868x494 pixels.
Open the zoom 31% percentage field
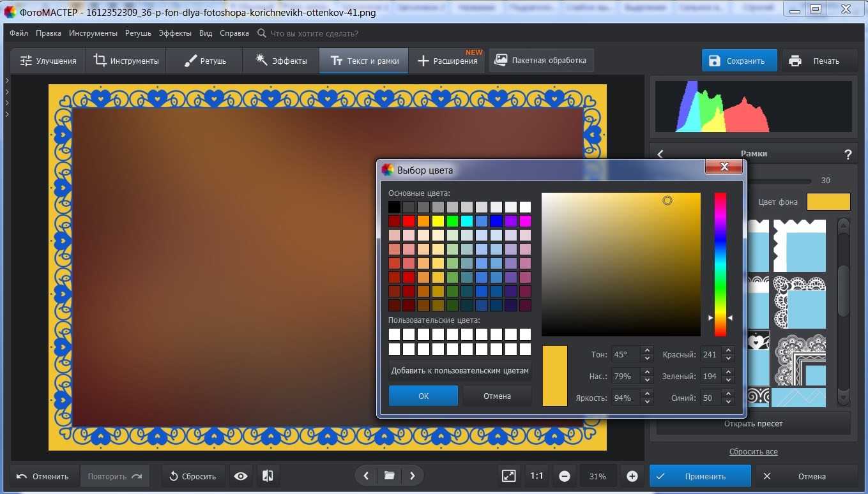(598, 476)
